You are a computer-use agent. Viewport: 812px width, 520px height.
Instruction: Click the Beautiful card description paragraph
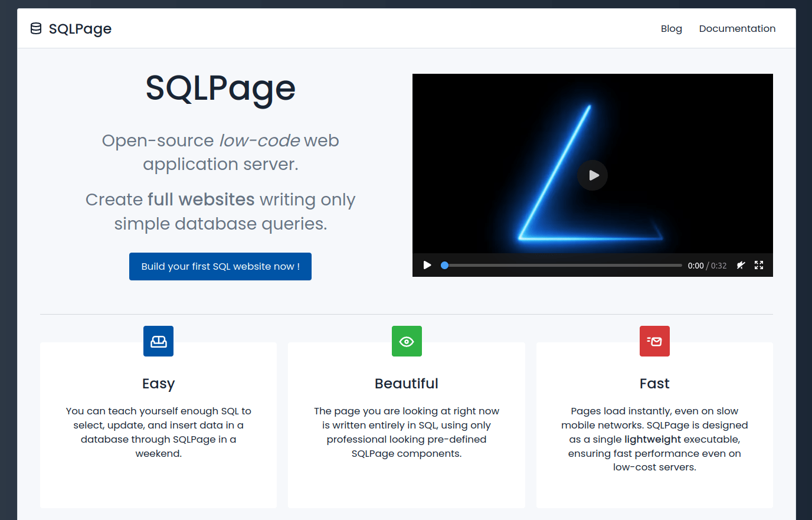click(407, 432)
